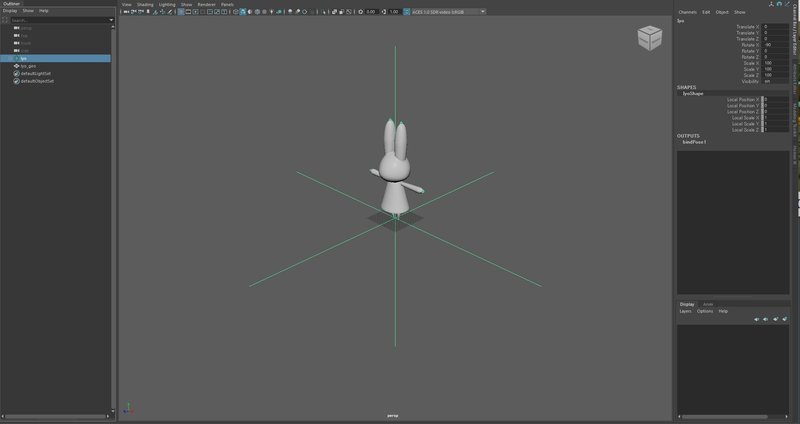Click the Gamma value field showing 1.00
Viewport: 800px width, 424px height.
(x=394, y=11)
